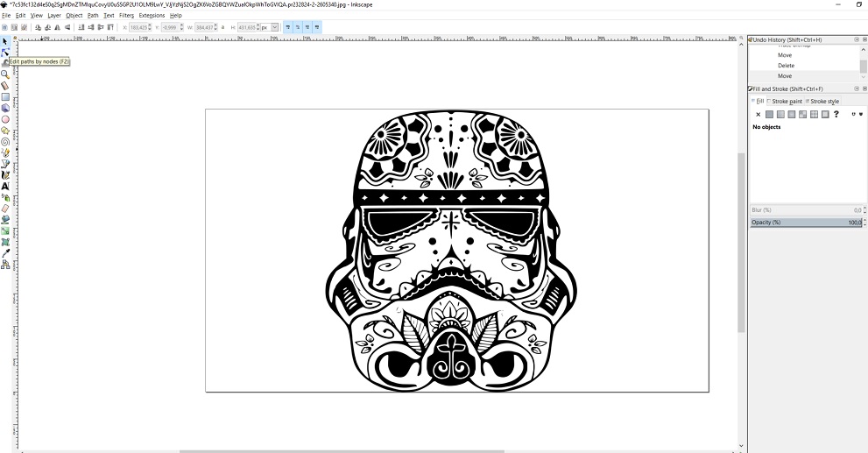
Task: Raise selection to top icon
Action: (110, 27)
